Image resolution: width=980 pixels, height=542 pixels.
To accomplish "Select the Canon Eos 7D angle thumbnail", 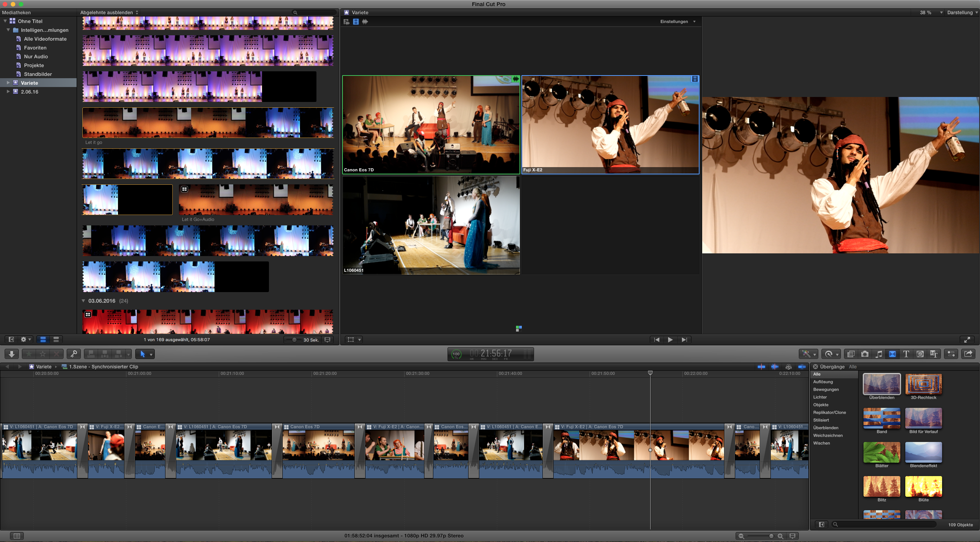I will coord(431,125).
